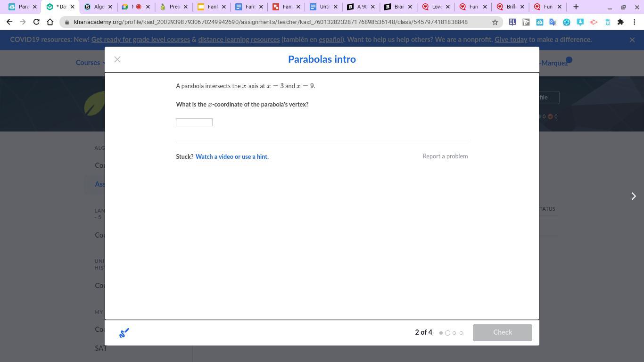Viewport: 644px width, 362px height.
Task: Reload the current page
Action: [36, 22]
